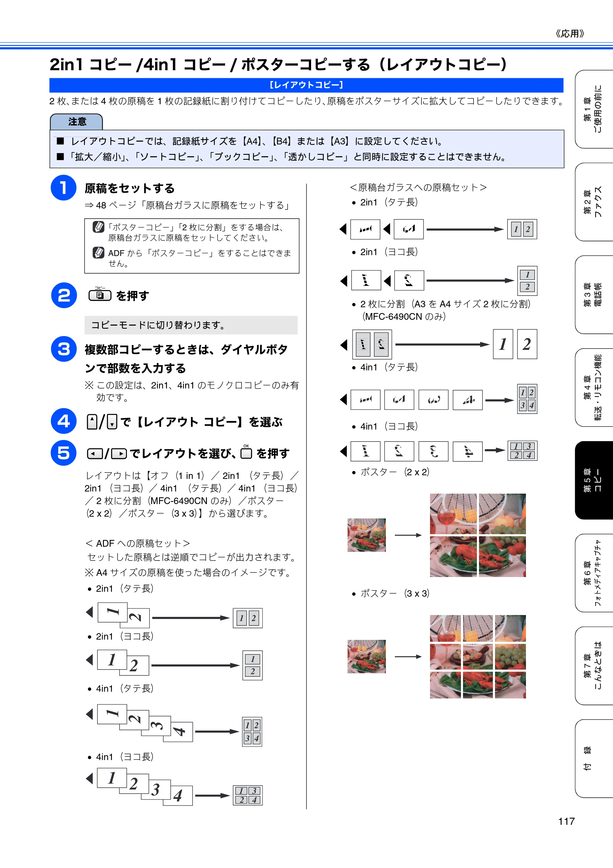Open the 第2章 ファクス side tab
The image size is (613, 868).
point(594,202)
